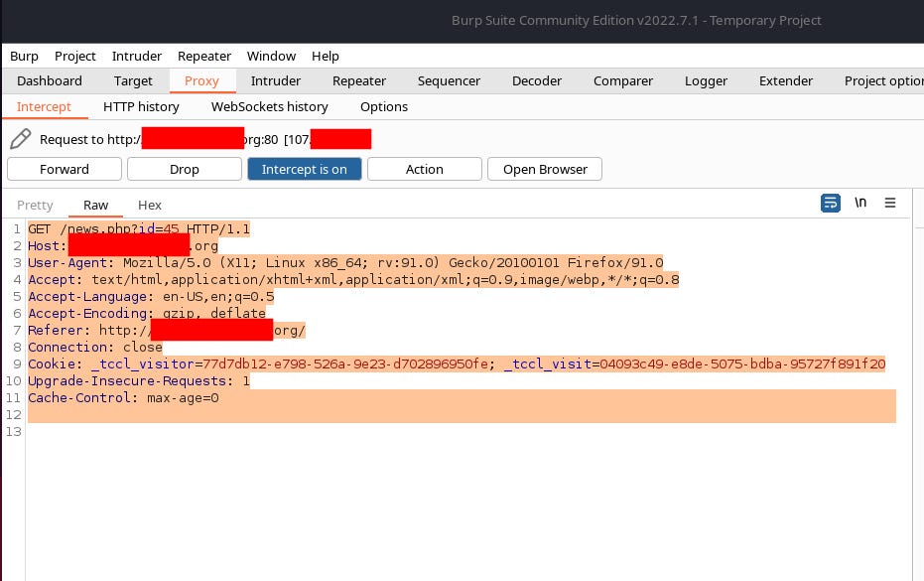Click the GET /news.php?id=45 request line

pos(139,228)
